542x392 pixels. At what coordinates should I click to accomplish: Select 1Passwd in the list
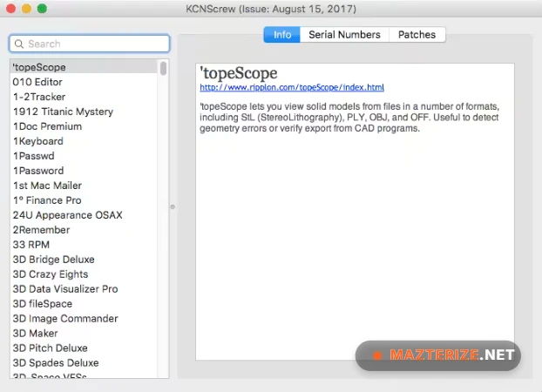click(84, 156)
